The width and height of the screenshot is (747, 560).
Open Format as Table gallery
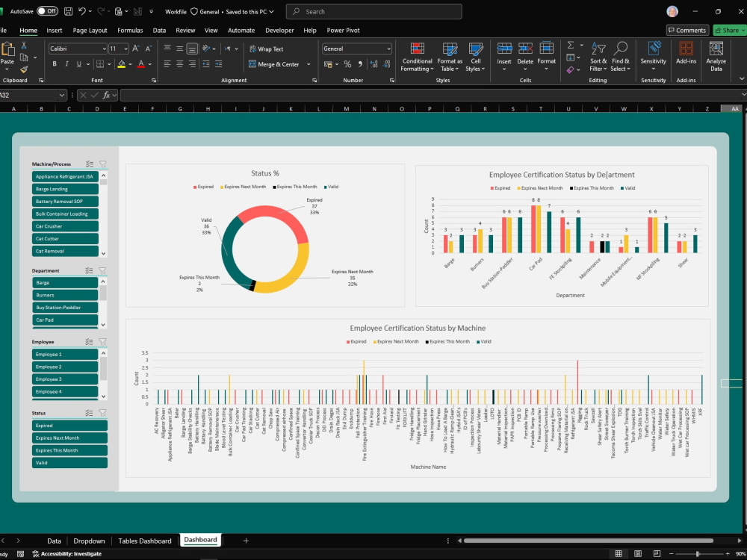click(x=450, y=57)
